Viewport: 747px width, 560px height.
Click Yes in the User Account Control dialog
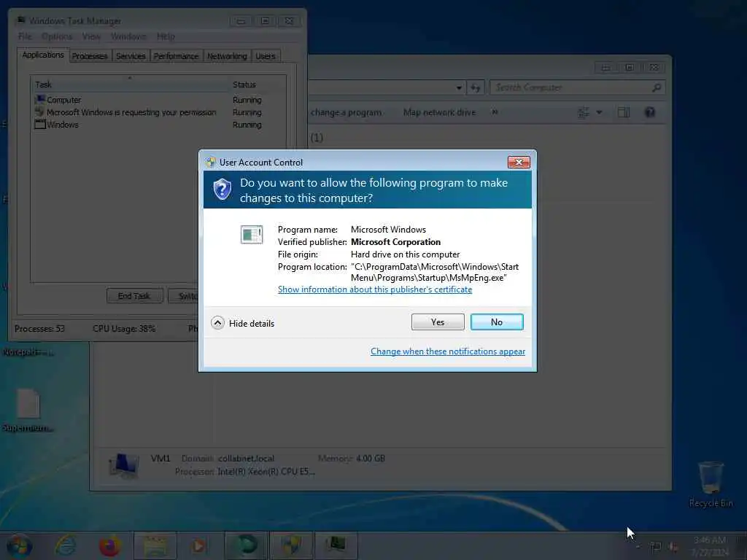click(x=438, y=322)
